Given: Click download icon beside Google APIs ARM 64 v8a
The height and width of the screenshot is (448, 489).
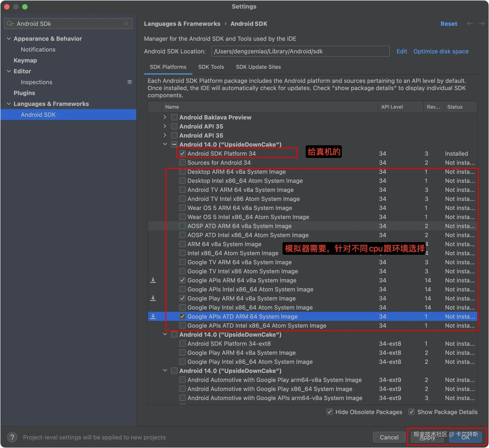Looking at the screenshot, I should point(153,280).
